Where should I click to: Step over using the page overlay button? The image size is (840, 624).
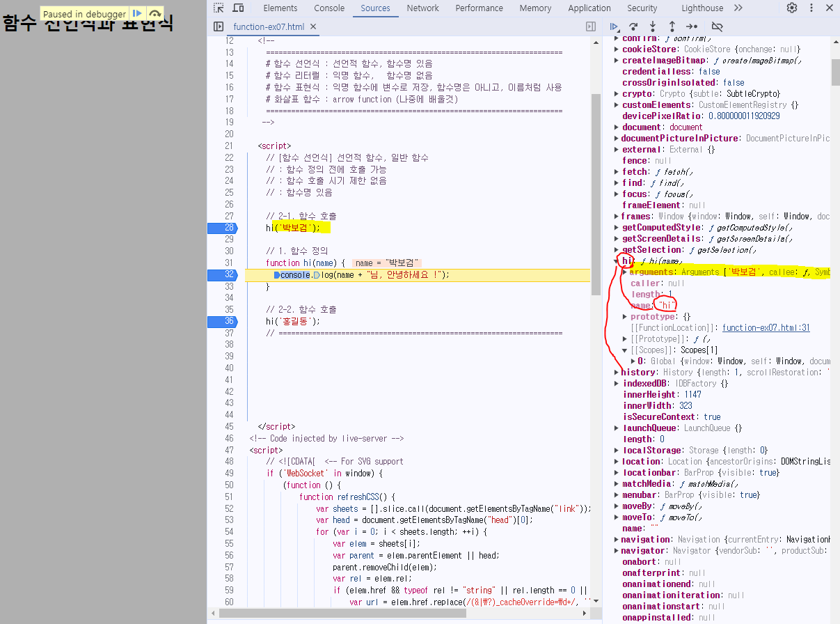(155, 13)
